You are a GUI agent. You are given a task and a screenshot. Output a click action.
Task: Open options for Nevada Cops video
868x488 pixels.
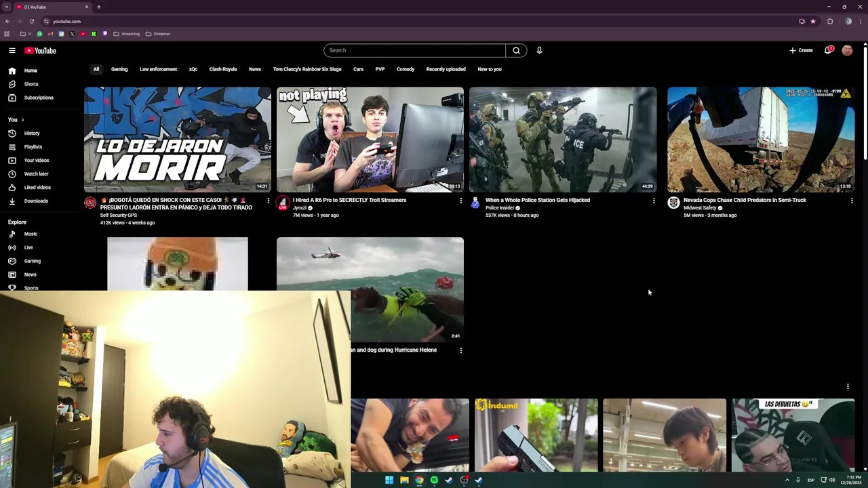pyautogui.click(x=852, y=201)
